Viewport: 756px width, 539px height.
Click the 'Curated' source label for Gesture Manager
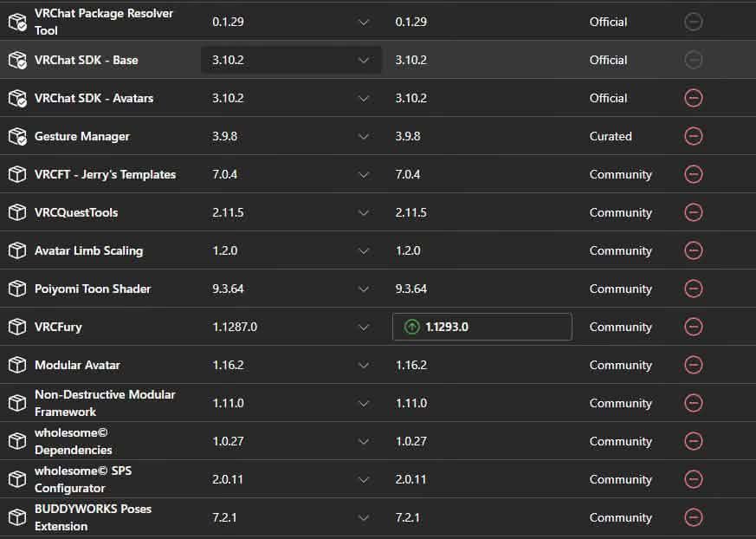611,136
